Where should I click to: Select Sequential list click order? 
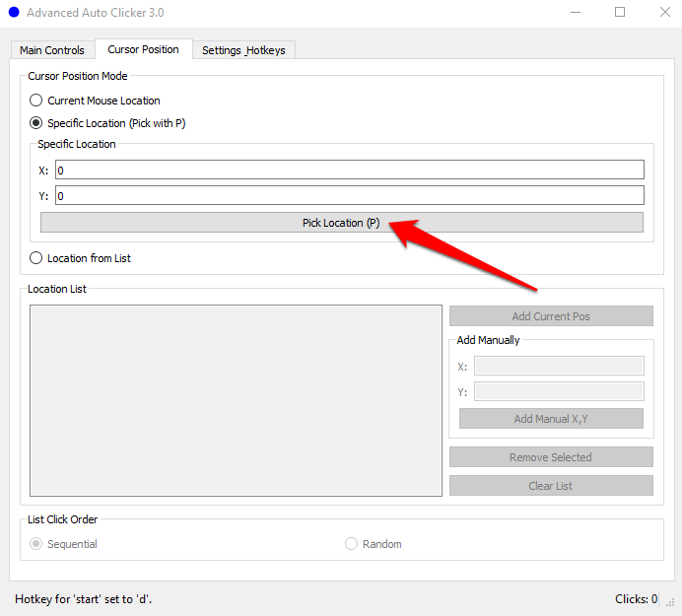(x=63, y=544)
